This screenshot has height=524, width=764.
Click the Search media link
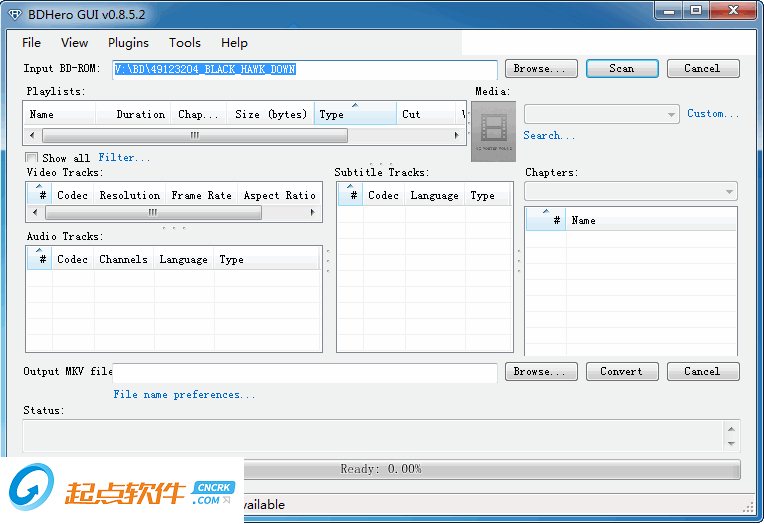[549, 136]
